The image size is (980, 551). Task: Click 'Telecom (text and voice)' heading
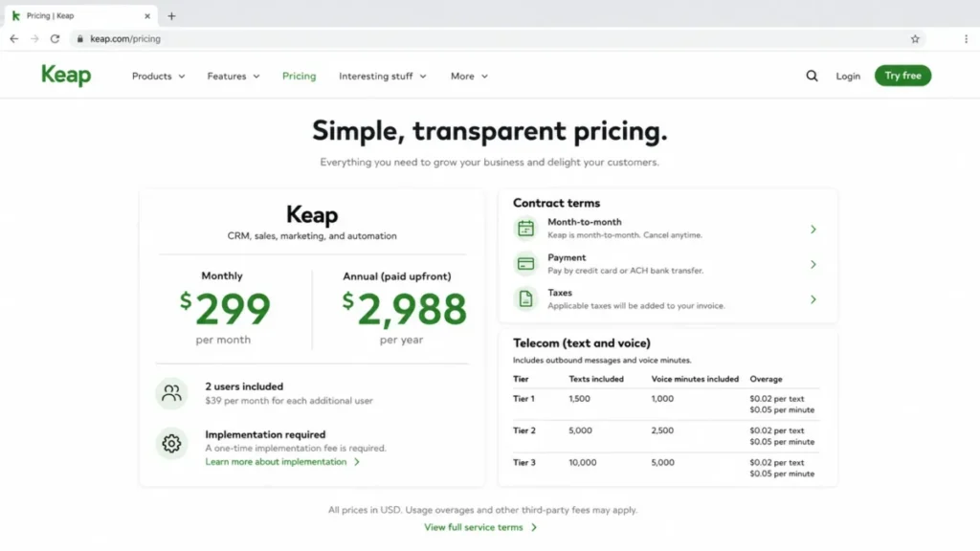[581, 343]
